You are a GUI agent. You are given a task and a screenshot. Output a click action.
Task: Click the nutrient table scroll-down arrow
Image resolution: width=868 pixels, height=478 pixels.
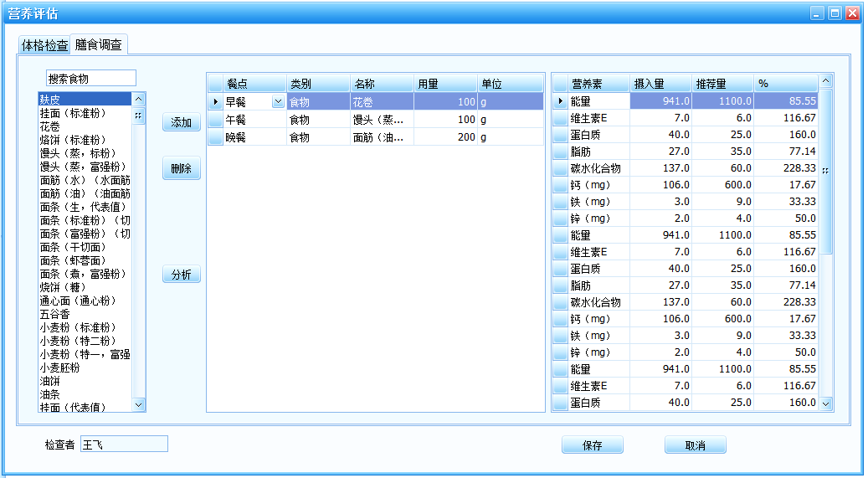point(826,403)
